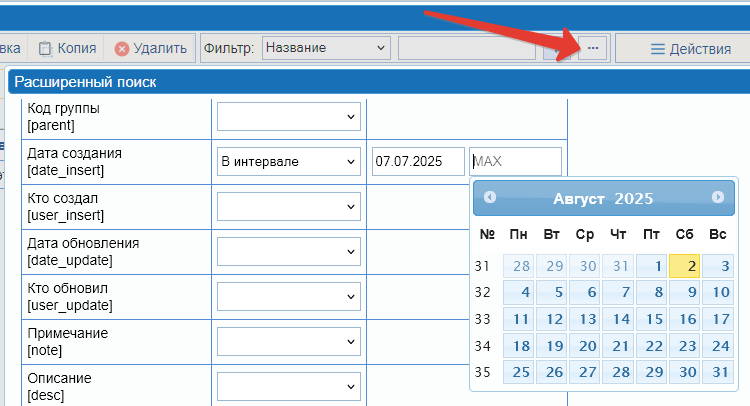This screenshot has height=406, width=750.
Task: Pick August 22 in the calendar
Action: 651,346
